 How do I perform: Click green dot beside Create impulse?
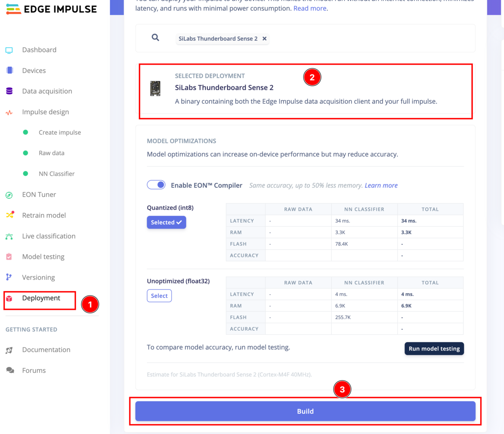[x=25, y=132]
